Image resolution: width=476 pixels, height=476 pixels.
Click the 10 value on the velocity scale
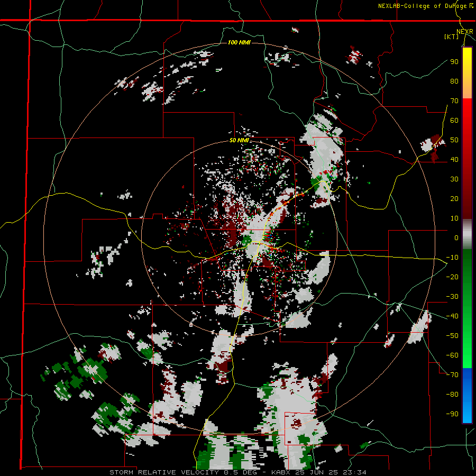point(454,218)
